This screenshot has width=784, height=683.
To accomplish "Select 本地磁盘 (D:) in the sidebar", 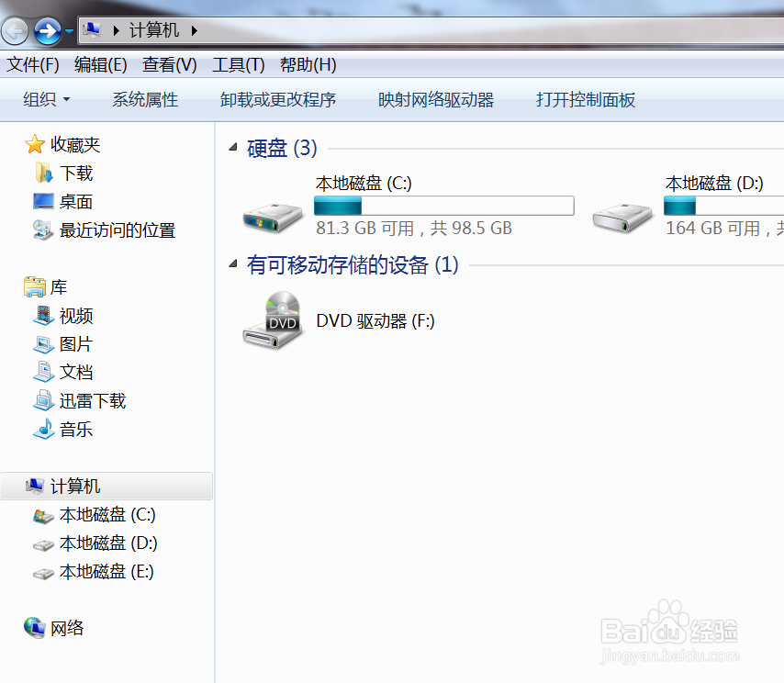I will [108, 543].
